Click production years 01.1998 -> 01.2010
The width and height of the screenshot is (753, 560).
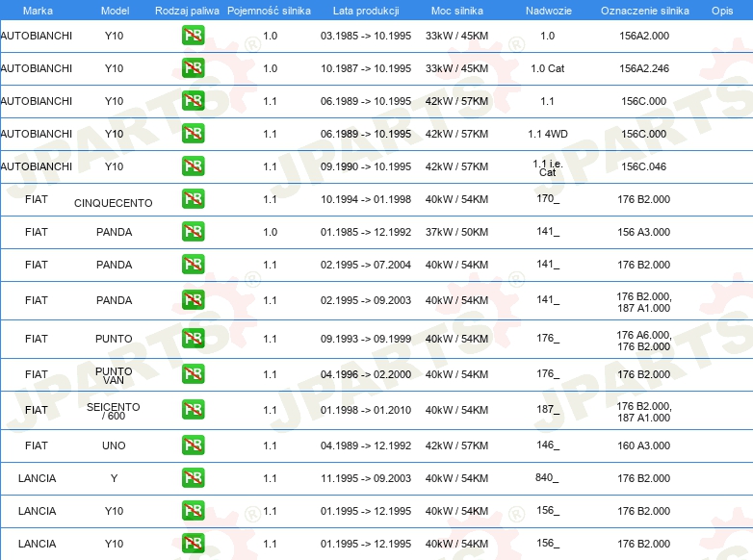point(366,410)
